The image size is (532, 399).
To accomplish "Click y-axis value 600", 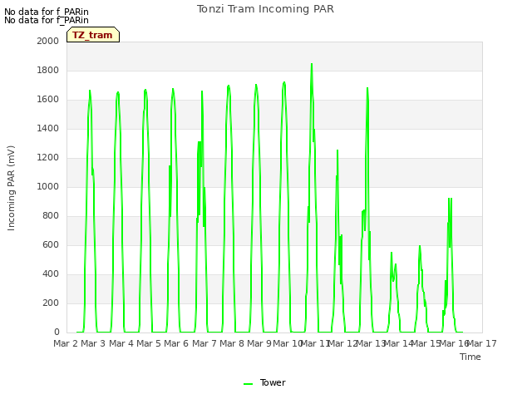I will [51, 244].
